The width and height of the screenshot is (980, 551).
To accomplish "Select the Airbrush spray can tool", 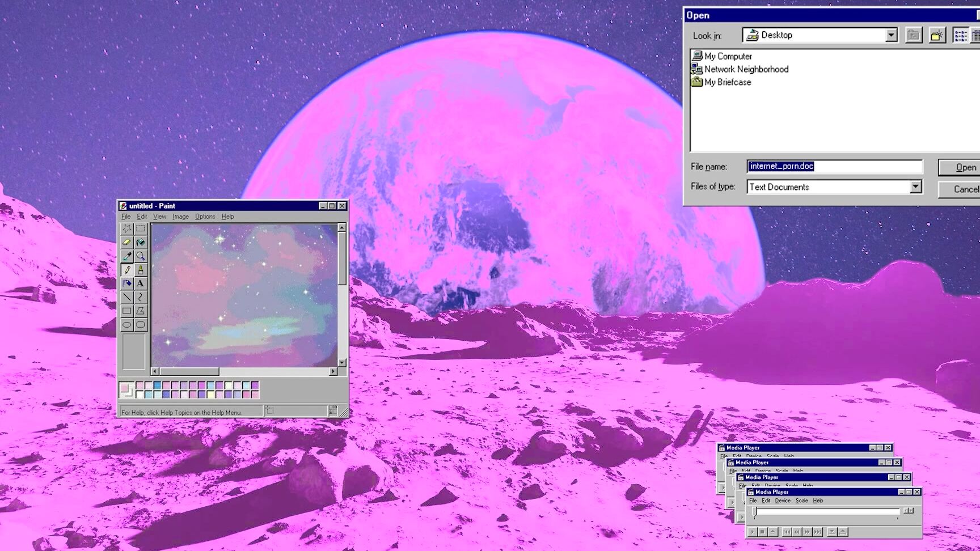I will click(x=127, y=283).
